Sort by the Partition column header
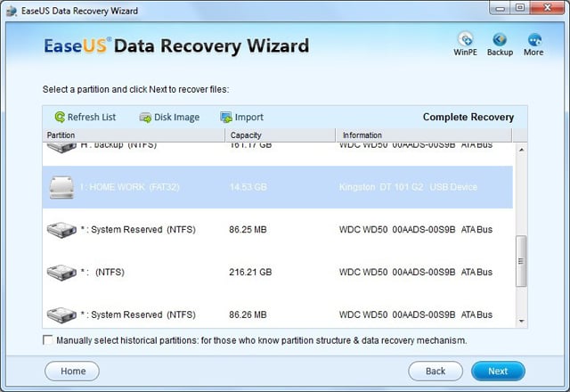The height and width of the screenshot is (392, 570). point(134,135)
